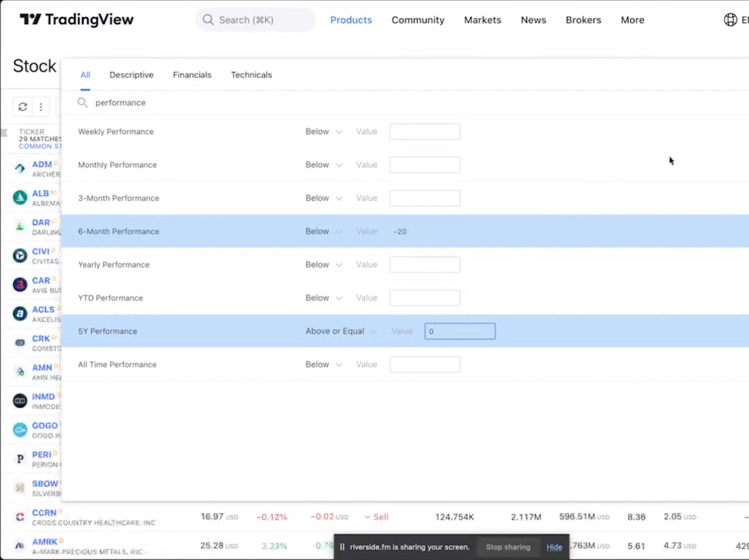Click the refresh screener icon
749x560 pixels.
(x=22, y=107)
